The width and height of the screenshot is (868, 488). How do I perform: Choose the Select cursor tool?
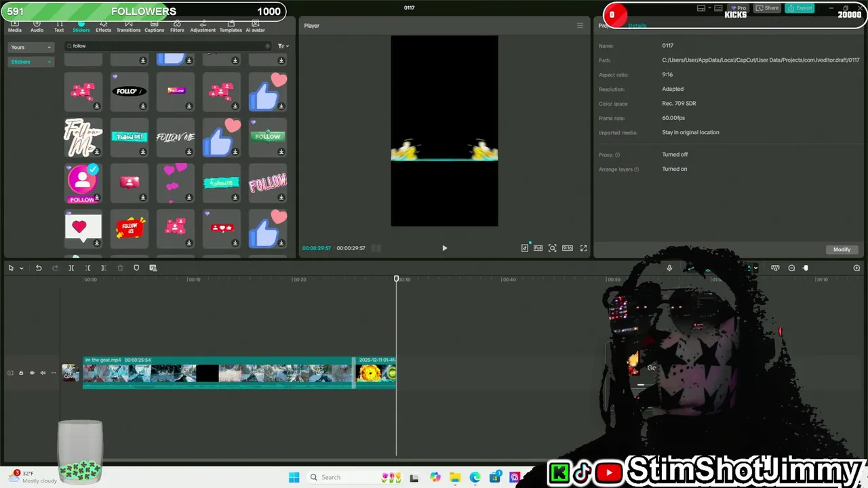[11, 268]
